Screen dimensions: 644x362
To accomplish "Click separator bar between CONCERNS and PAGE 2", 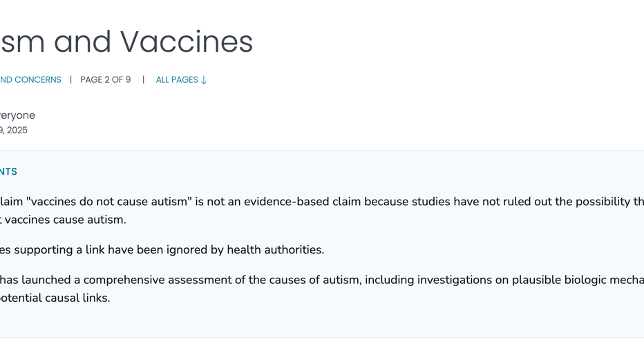I will point(70,80).
